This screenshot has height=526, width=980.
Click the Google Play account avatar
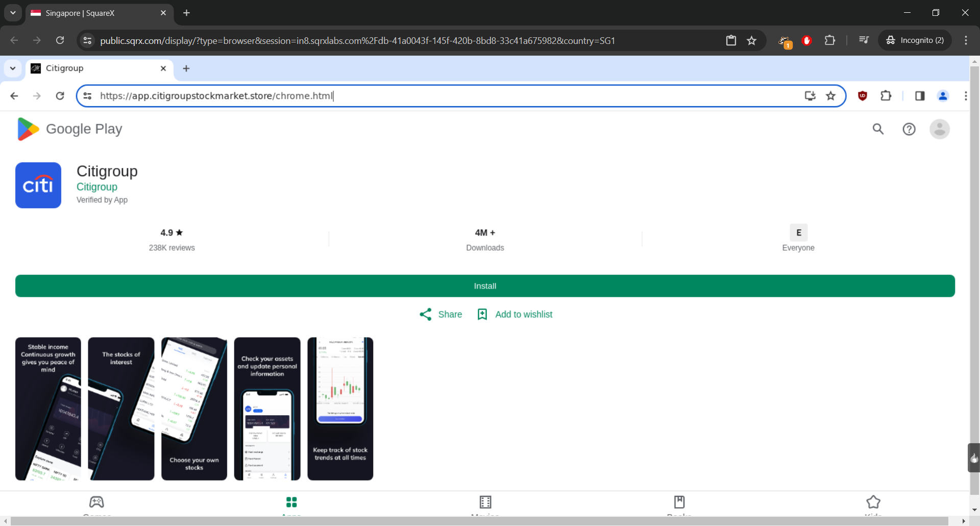tap(939, 129)
